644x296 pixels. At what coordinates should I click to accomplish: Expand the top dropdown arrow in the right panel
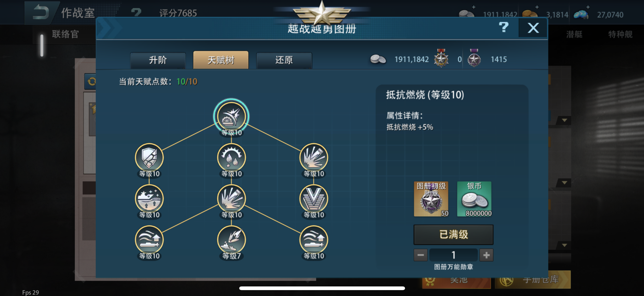click(564, 121)
